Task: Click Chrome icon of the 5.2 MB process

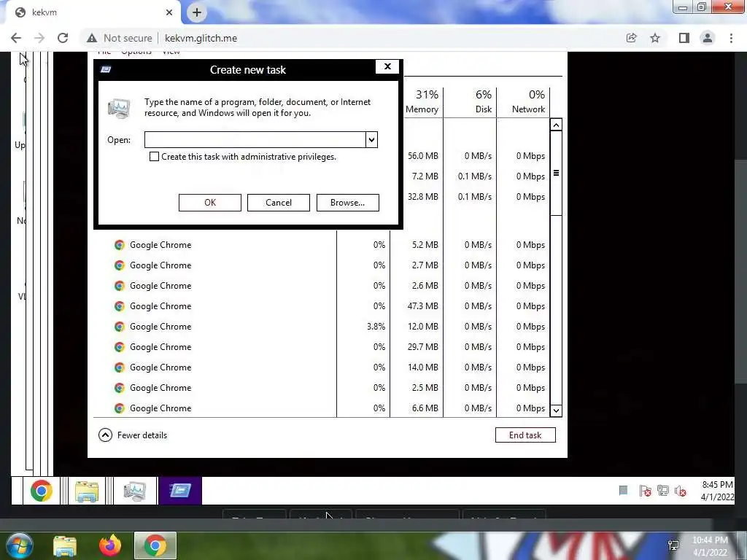Action: pos(119,245)
